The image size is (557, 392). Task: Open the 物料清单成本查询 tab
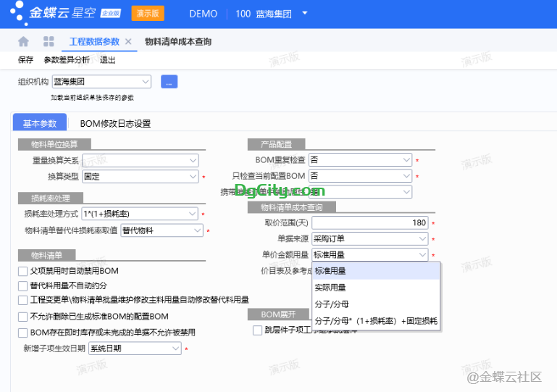(x=178, y=42)
